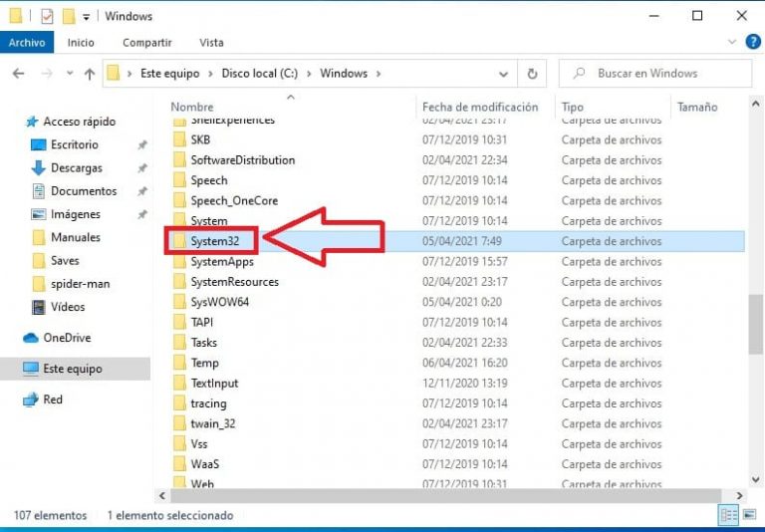The height and width of the screenshot is (532, 765).
Task: Click the up one level arrow
Action: click(x=90, y=74)
